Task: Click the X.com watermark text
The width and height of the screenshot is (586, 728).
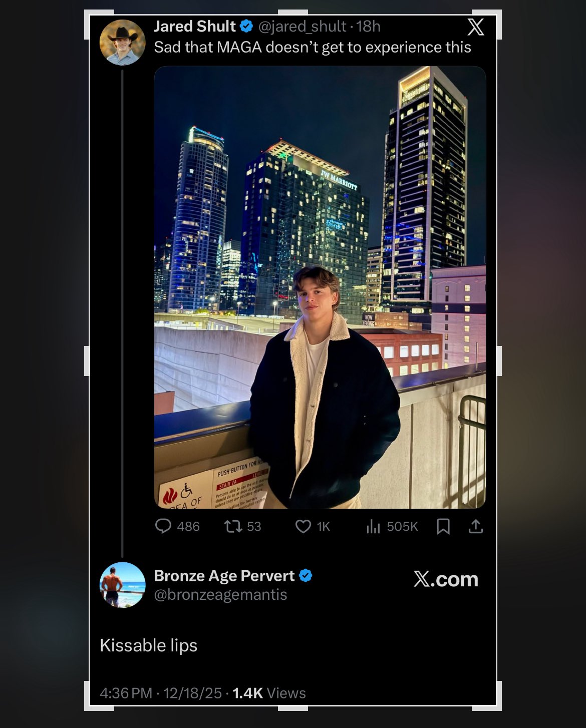Action: (446, 579)
